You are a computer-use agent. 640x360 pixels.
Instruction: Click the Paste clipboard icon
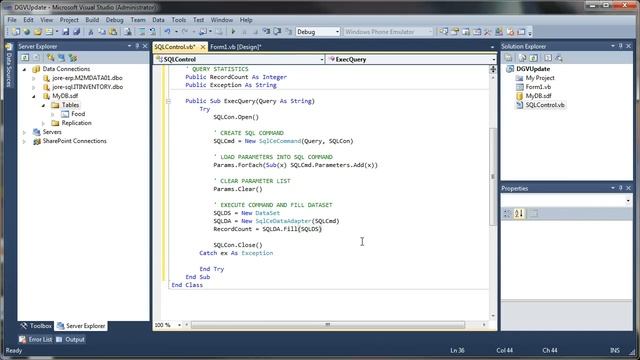pos(113,31)
